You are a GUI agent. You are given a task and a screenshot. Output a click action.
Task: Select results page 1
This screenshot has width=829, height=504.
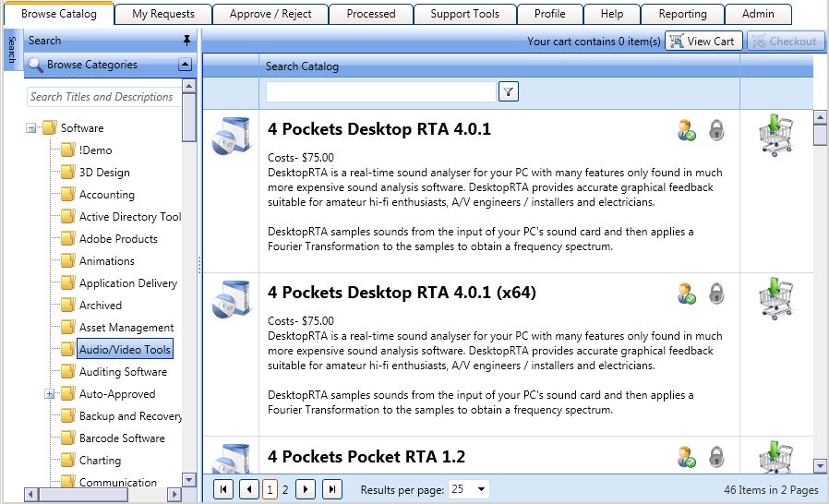[270, 489]
